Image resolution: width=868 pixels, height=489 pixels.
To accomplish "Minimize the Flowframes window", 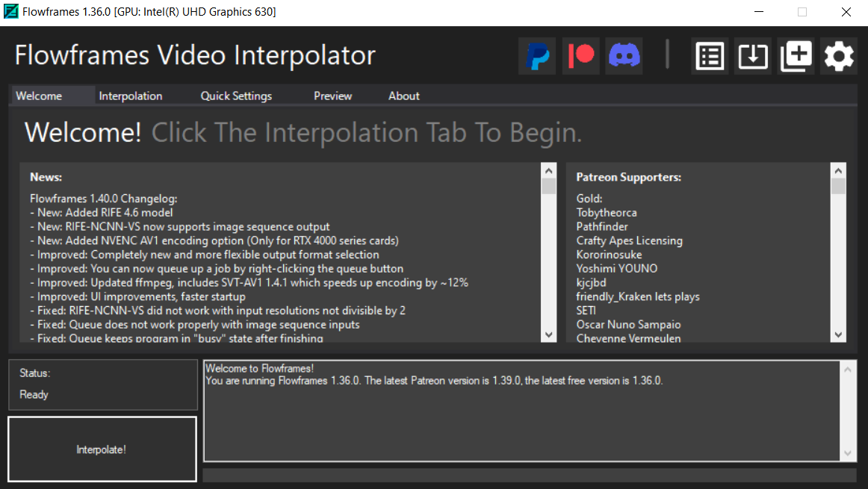I will 759,12.
